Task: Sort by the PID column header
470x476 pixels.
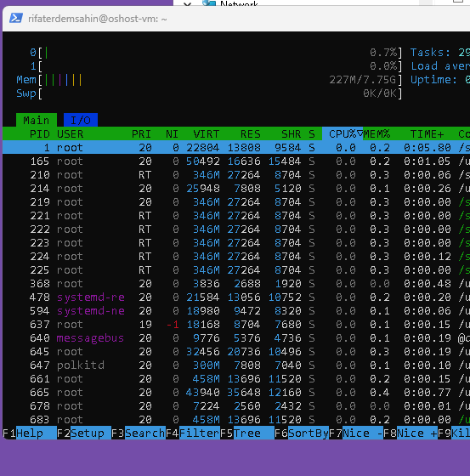Action: (x=39, y=133)
